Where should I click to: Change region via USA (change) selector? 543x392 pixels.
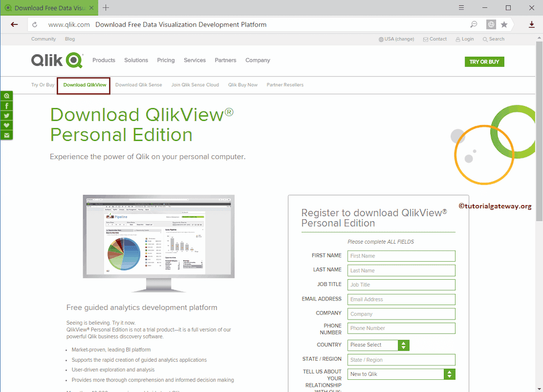396,39
